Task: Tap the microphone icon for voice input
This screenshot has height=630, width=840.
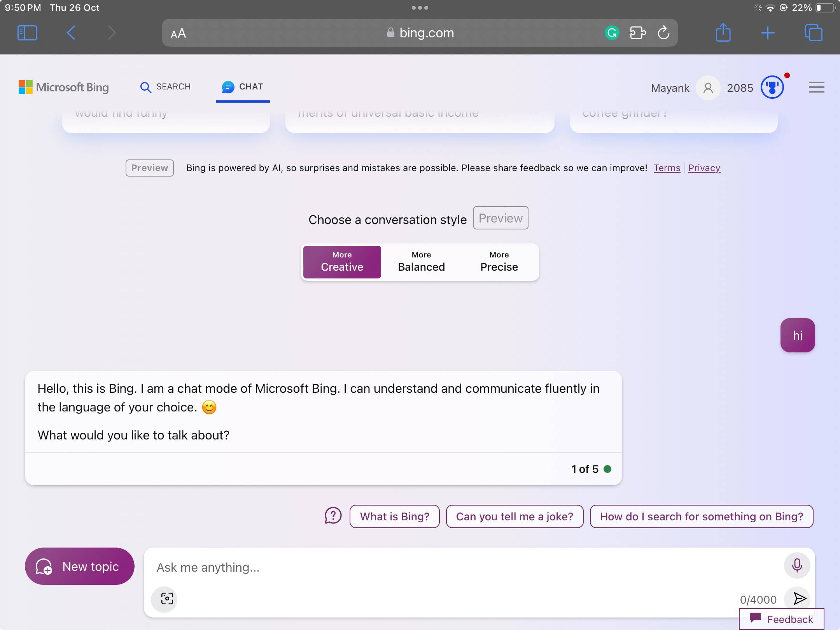Action: 797,565
